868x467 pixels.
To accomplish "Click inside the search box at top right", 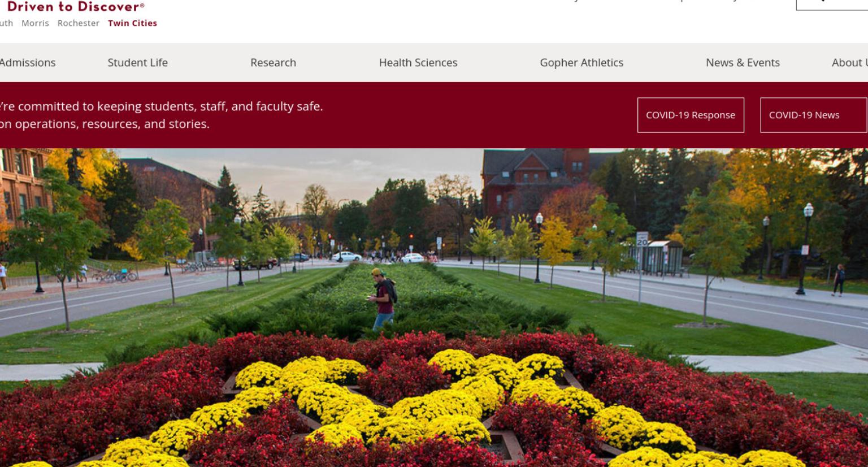I will 832,5.
